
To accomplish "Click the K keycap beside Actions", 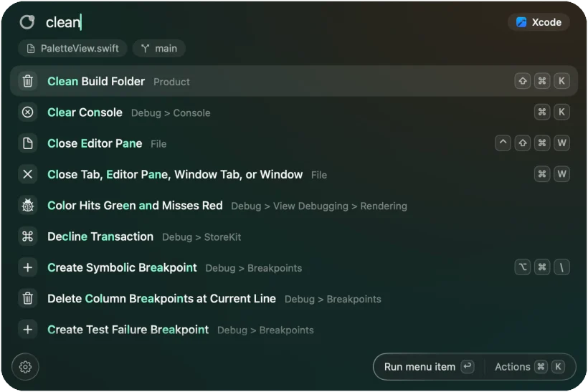I will click(x=558, y=366).
